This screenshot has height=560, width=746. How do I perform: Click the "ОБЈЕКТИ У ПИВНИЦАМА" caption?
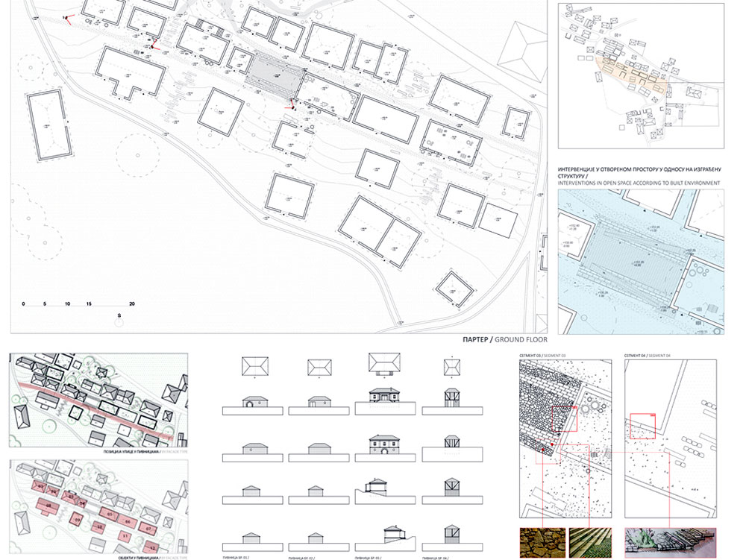tap(139, 558)
